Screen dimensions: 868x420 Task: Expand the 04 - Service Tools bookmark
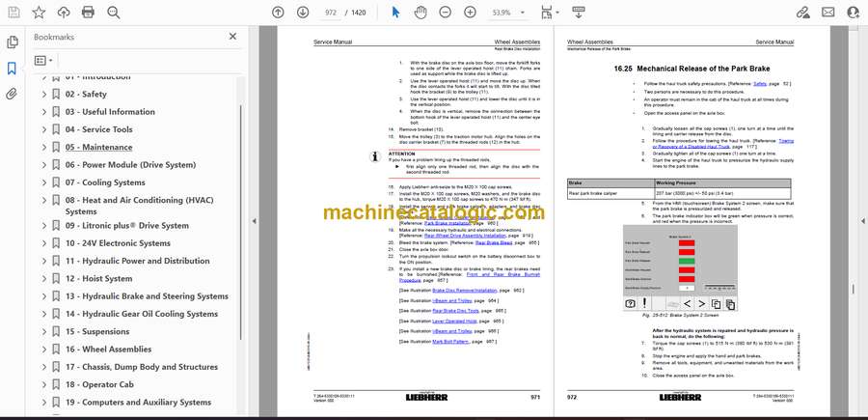tap(44, 129)
